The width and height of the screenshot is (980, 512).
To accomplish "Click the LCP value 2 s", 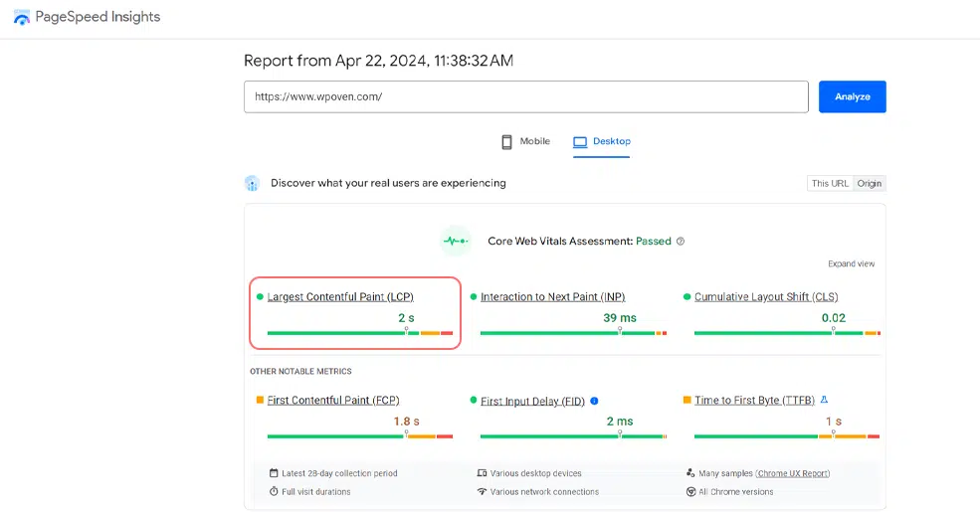I will coord(406,318).
